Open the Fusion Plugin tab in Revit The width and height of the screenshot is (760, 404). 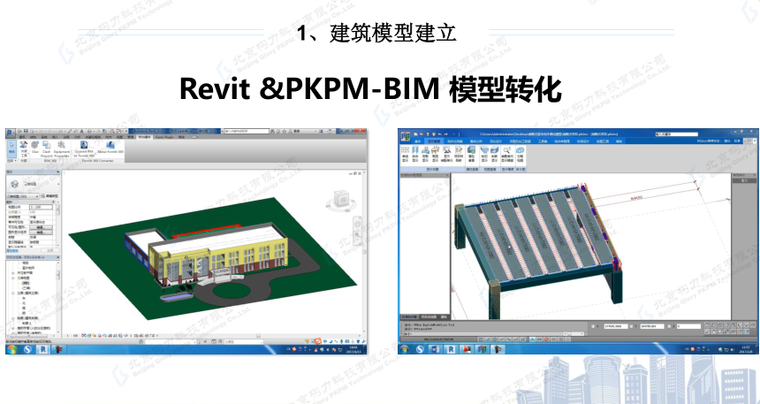[x=164, y=137]
